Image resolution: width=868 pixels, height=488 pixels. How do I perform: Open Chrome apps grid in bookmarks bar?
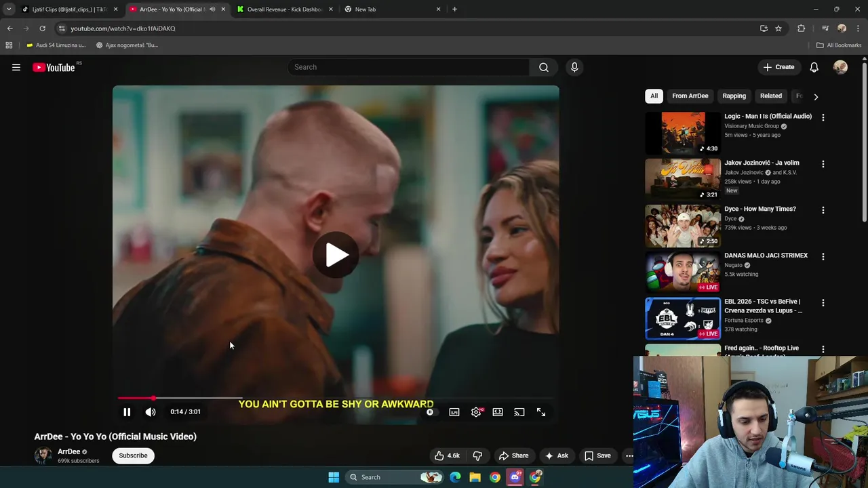click(9, 45)
